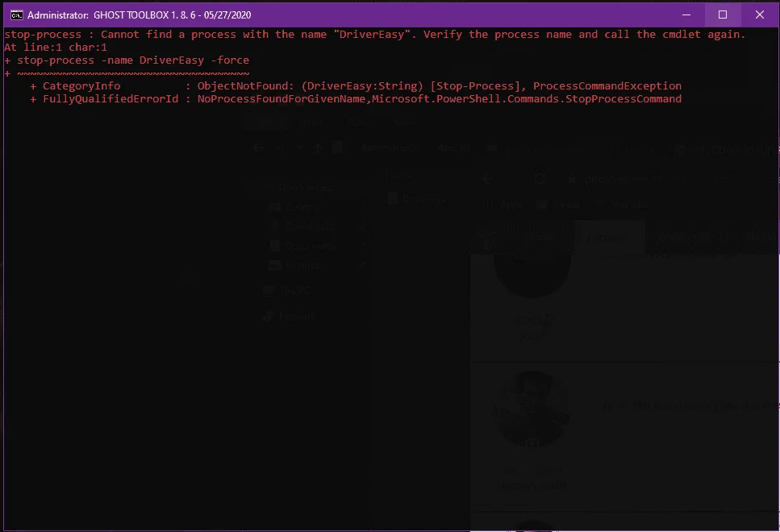Click the line "At line:1 char:1"
This screenshot has width=780, height=532.
coord(56,48)
